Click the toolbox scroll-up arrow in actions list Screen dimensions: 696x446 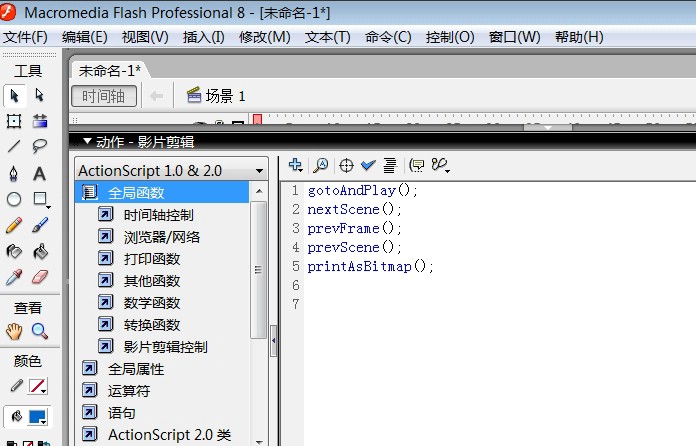(x=259, y=192)
